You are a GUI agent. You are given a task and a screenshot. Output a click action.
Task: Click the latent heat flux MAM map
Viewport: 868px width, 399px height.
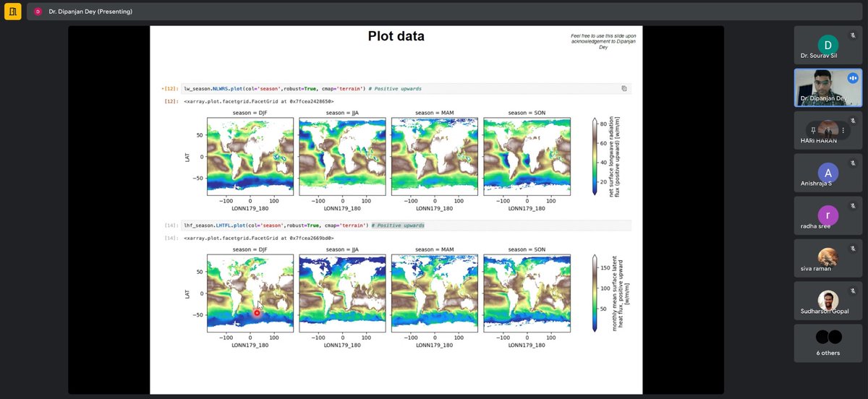[434, 293]
